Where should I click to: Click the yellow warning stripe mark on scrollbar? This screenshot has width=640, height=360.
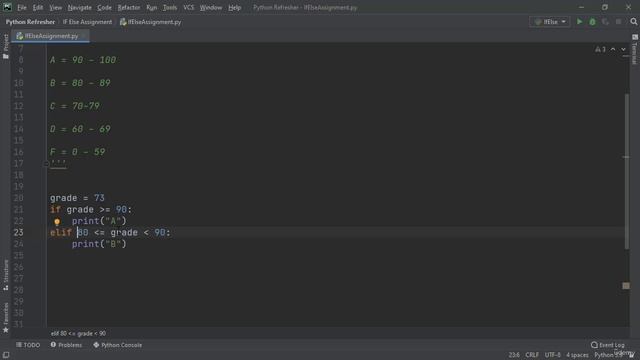click(626, 286)
